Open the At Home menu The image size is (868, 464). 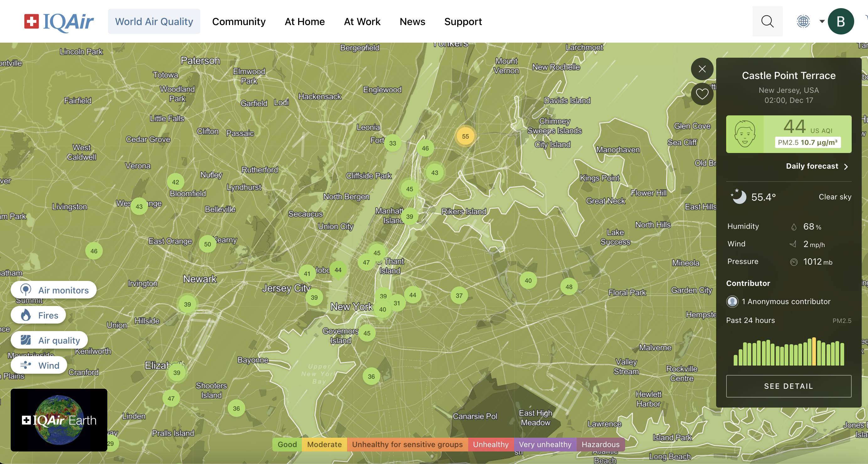tap(305, 22)
